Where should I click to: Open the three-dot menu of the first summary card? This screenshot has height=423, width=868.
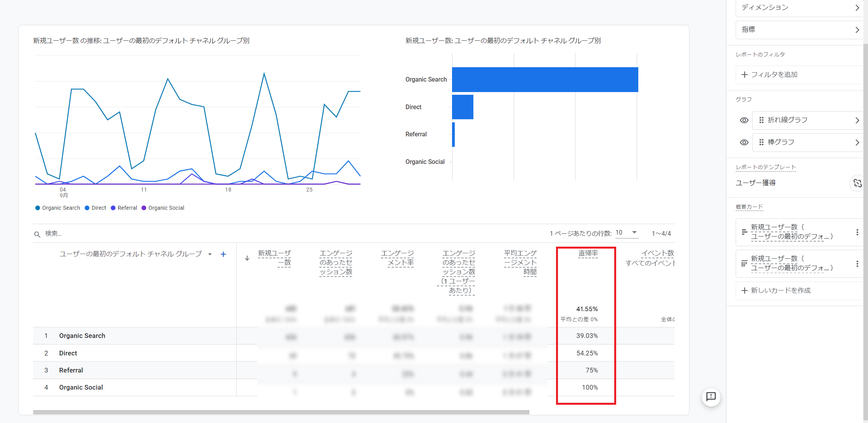pyautogui.click(x=857, y=232)
